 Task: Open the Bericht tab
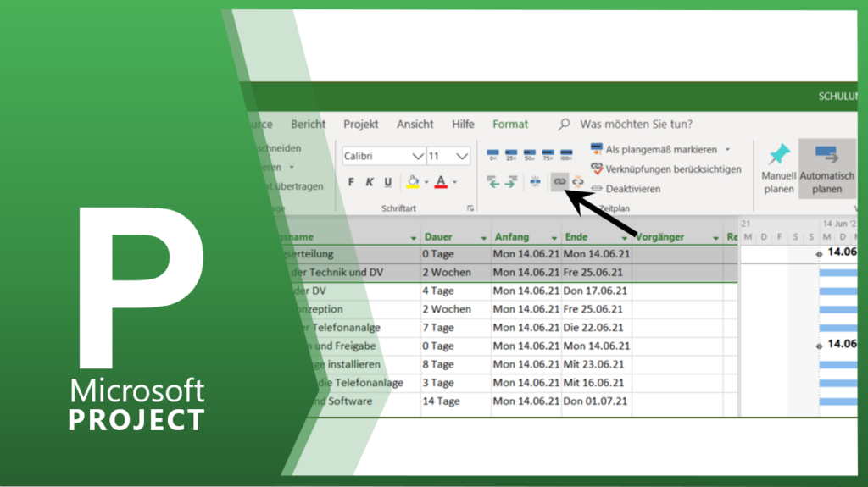tap(309, 124)
